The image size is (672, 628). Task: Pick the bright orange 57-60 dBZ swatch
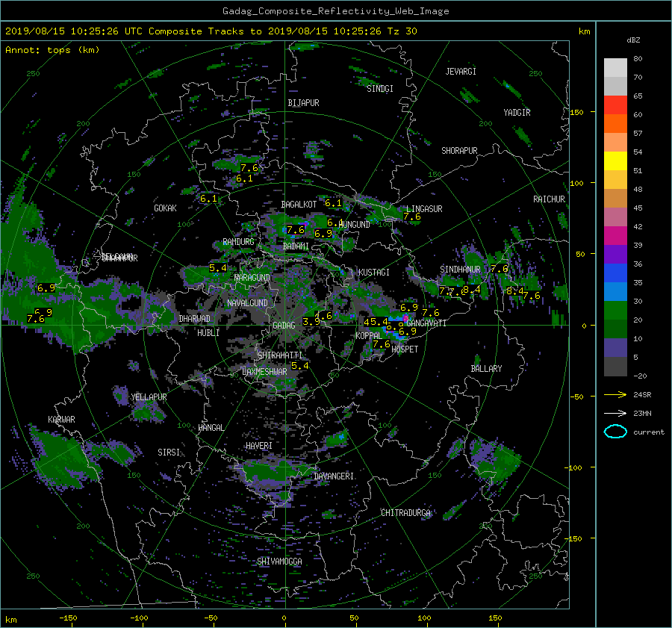pyautogui.click(x=615, y=124)
